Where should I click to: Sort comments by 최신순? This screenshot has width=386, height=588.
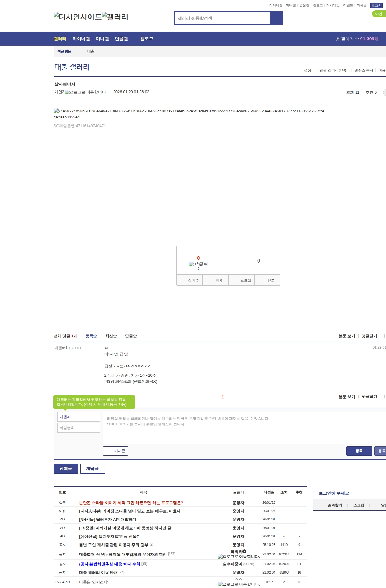point(111,336)
